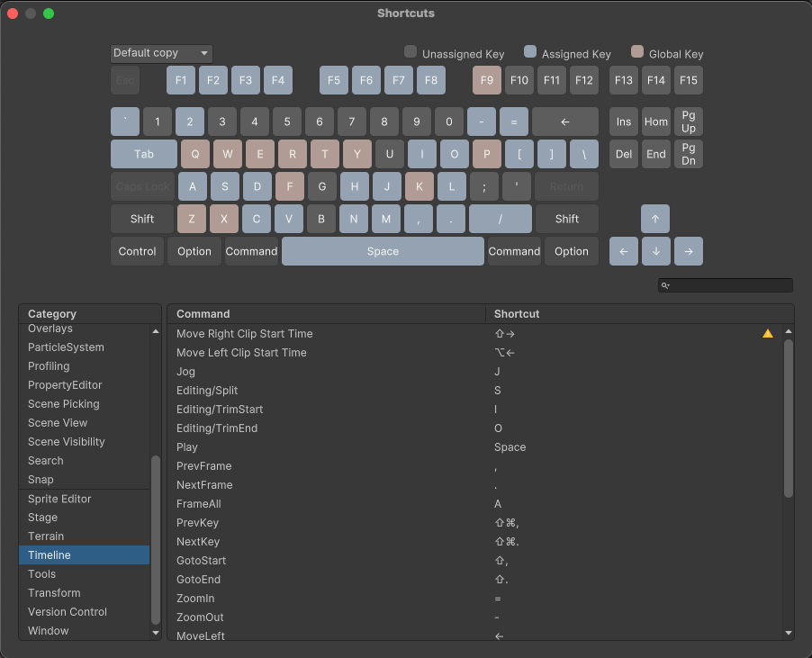Click the Return key
This screenshot has height=658, width=812.
pos(566,186)
